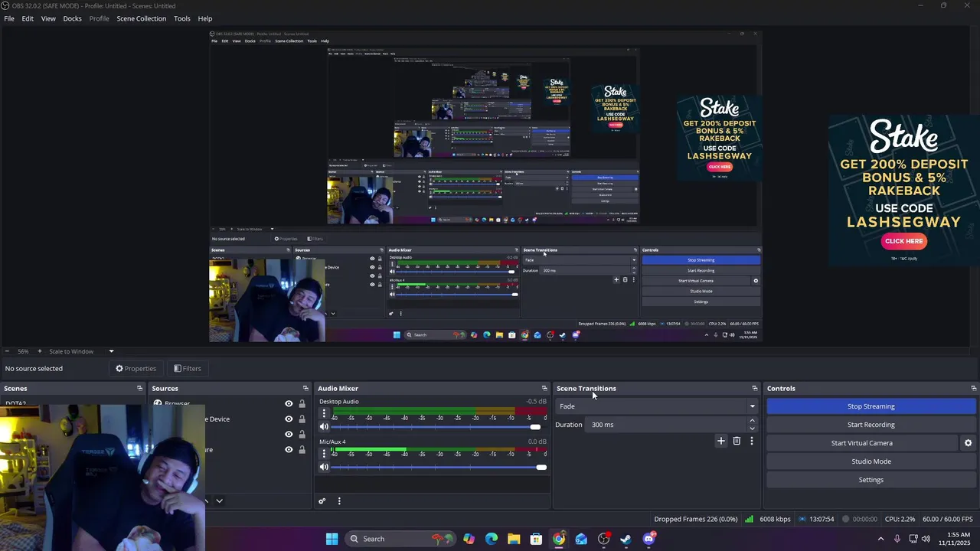Toggle visibility of Browser source

[289, 404]
